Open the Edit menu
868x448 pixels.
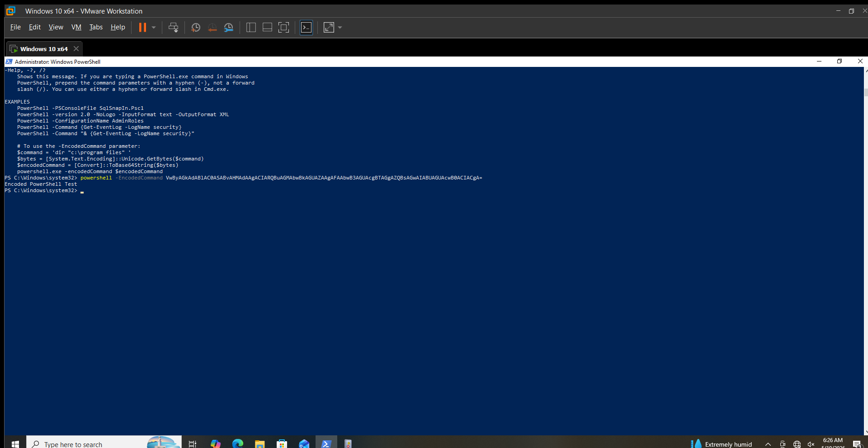35,27
